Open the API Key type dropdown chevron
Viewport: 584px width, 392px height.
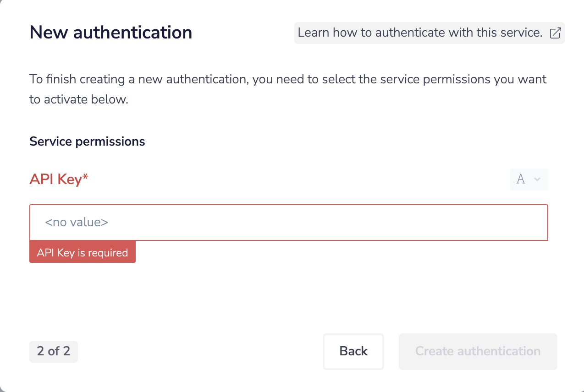click(536, 180)
